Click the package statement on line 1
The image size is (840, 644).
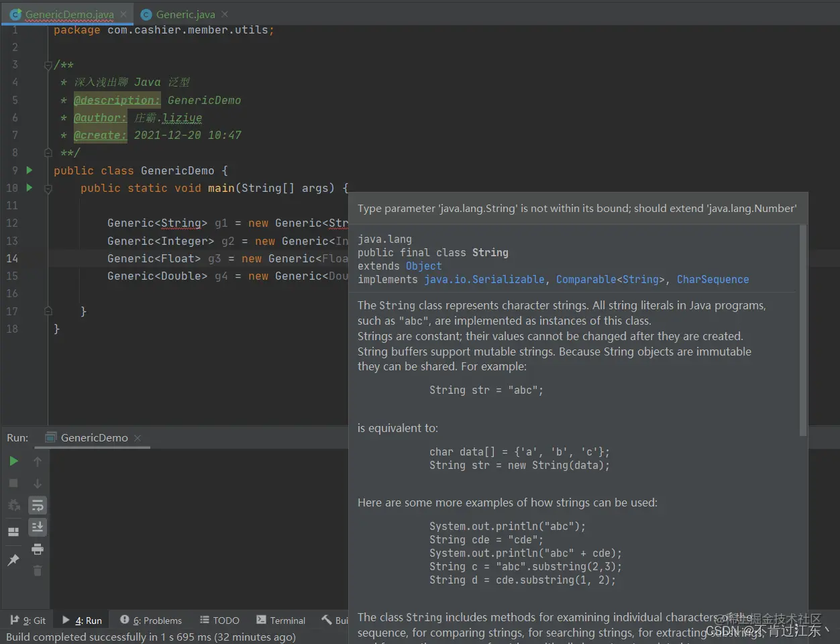coord(164,30)
